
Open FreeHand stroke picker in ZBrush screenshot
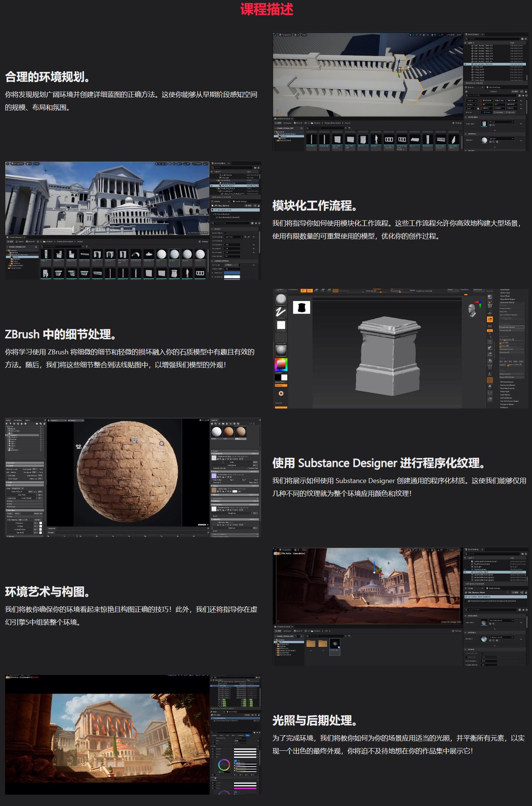(x=281, y=312)
